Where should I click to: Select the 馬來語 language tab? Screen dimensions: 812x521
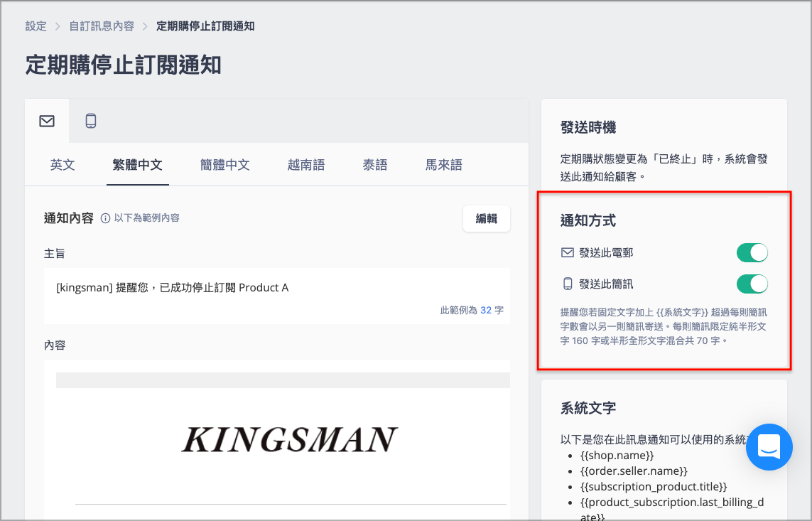444,165
